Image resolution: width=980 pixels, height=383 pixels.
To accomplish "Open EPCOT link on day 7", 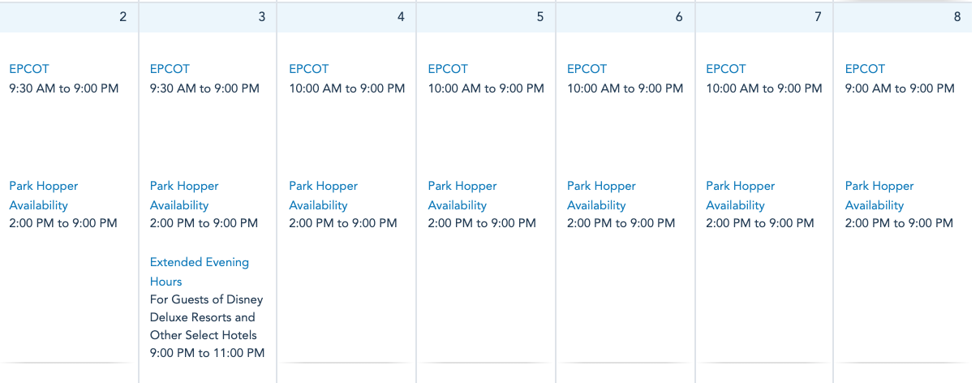I will [x=725, y=69].
